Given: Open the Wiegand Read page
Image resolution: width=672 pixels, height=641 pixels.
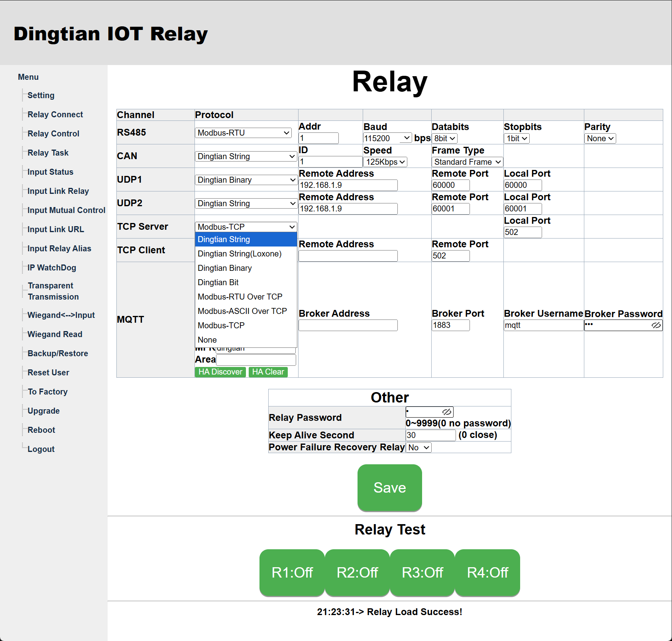Looking at the screenshot, I should tap(55, 334).
